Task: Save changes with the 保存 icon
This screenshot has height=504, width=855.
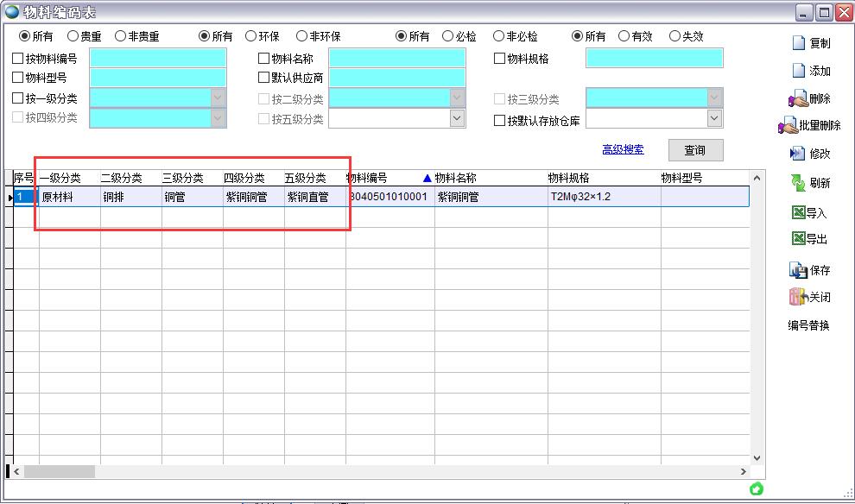Action: coord(798,270)
